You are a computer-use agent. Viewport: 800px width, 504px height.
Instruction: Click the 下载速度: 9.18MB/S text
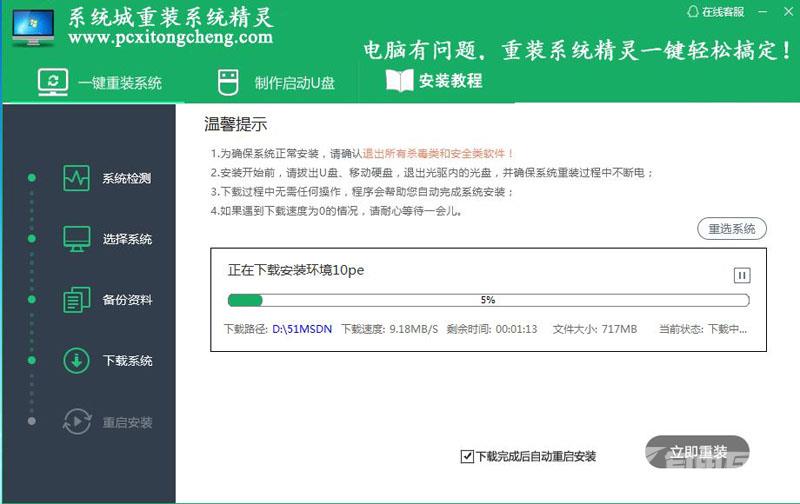coord(389,329)
